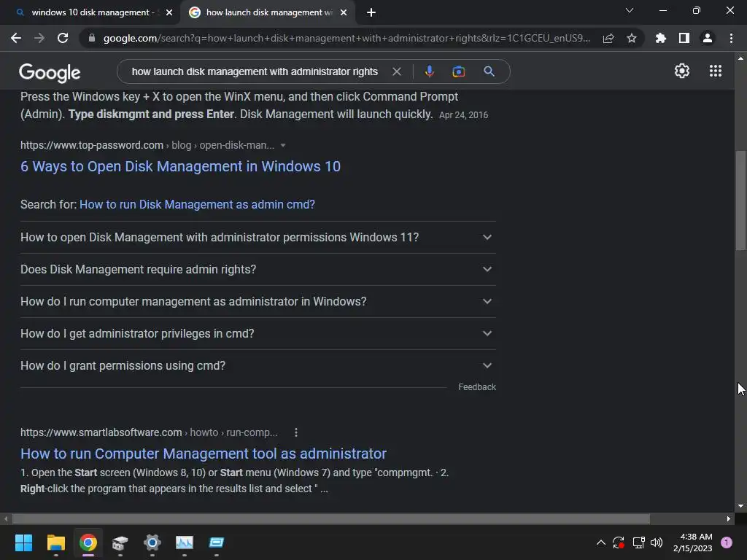
Task: Search How to run Disk Management as admin cmd
Action: click(x=197, y=204)
